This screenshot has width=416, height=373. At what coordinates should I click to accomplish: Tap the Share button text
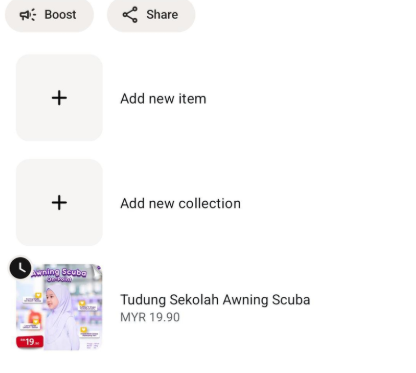click(x=162, y=15)
